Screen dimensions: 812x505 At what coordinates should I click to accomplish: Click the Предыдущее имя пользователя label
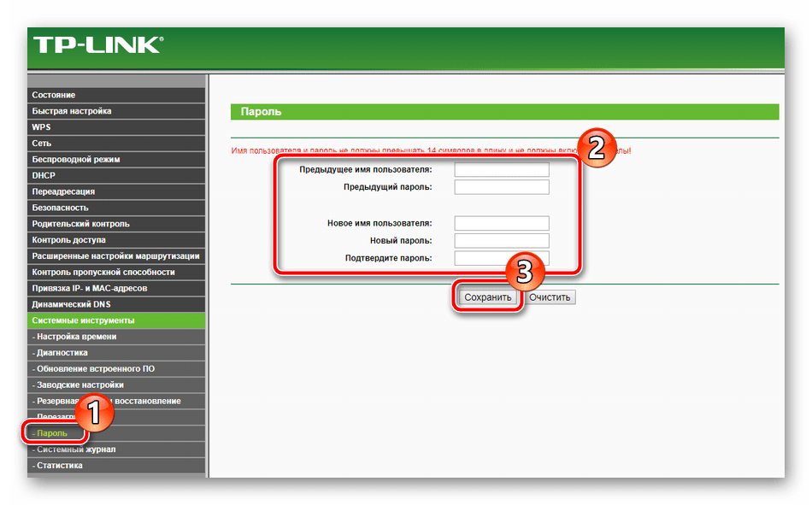pyautogui.click(x=366, y=169)
